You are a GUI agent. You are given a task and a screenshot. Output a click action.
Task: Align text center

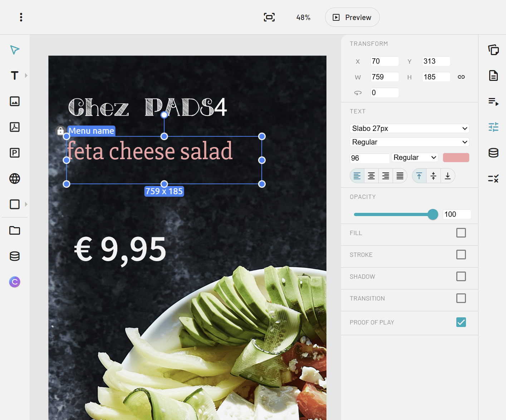click(x=371, y=176)
